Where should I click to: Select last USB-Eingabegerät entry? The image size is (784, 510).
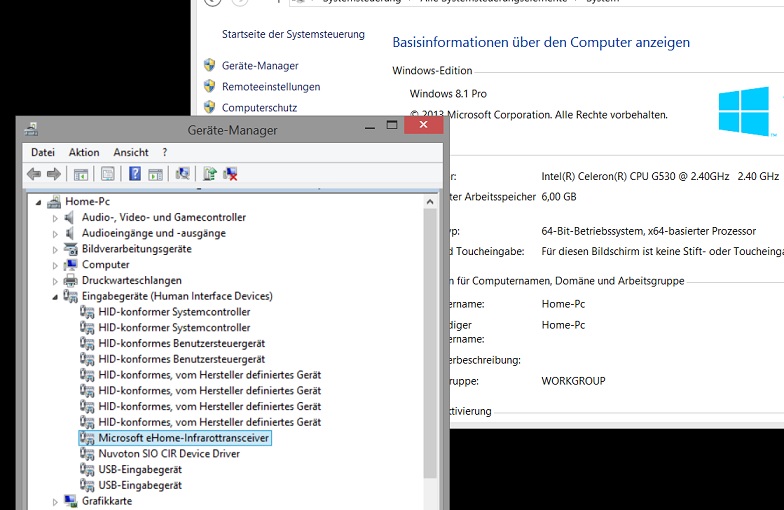[x=140, y=485]
